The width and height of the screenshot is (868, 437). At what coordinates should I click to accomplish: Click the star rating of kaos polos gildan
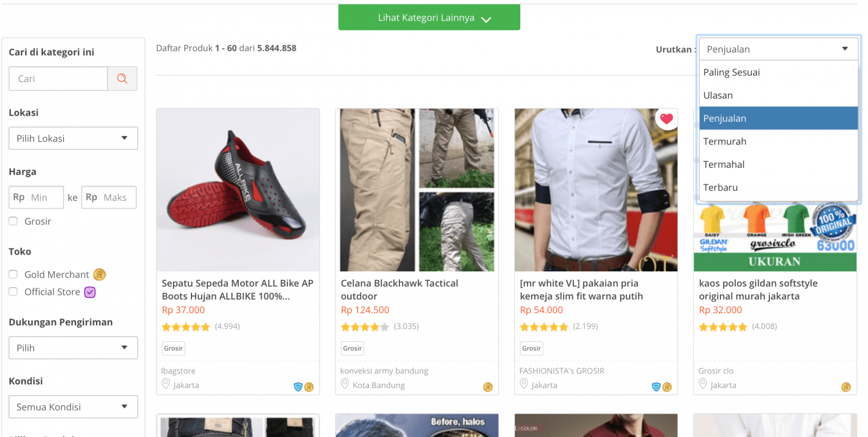coord(723,327)
